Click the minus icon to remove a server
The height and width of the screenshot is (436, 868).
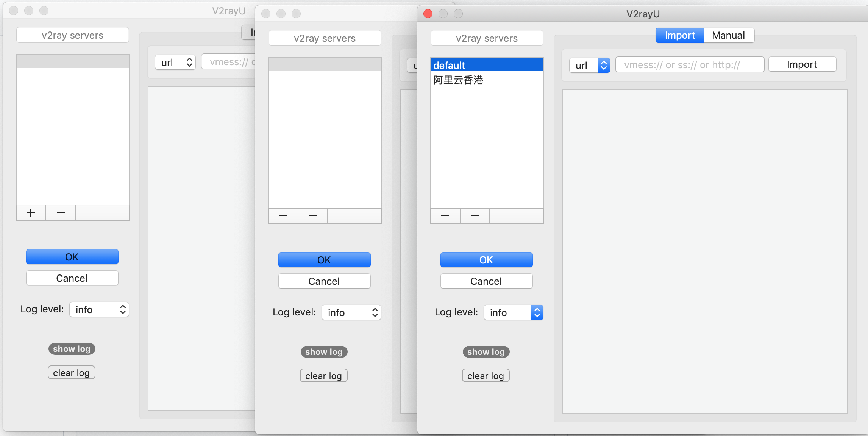pyautogui.click(x=475, y=215)
